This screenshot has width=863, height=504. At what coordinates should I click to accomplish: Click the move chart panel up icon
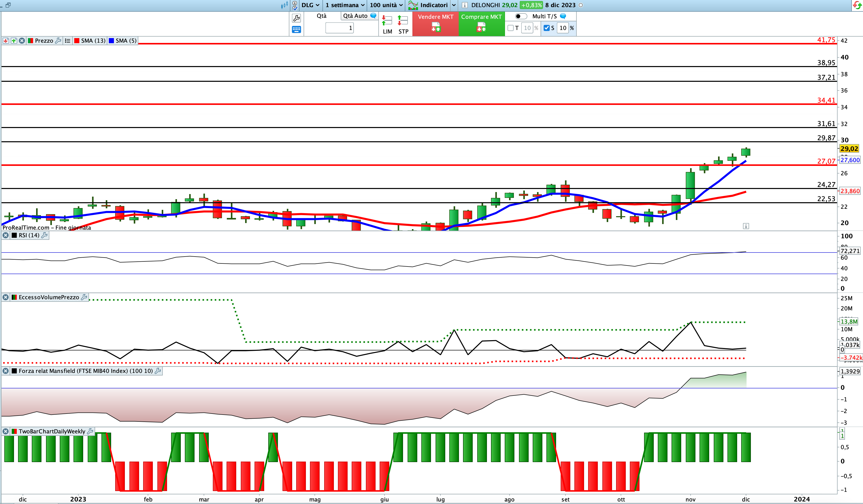pyautogui.click(x=14, y=41)
